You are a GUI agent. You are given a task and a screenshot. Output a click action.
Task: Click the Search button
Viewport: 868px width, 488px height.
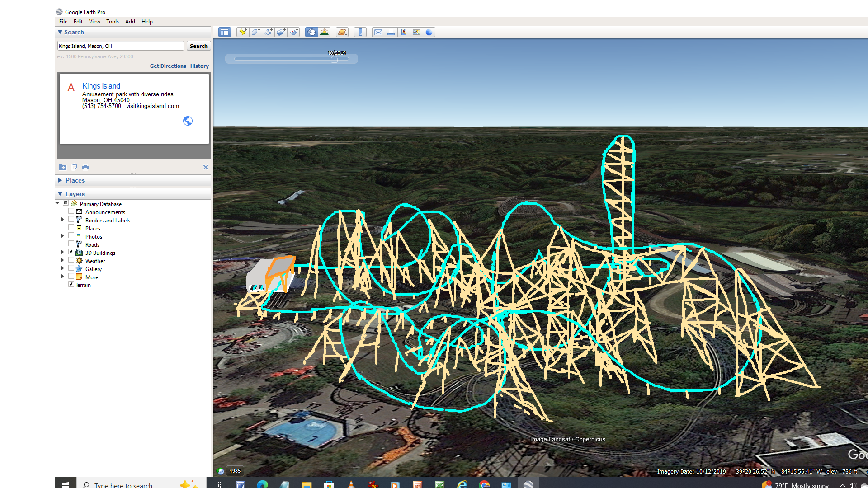click(x=198, y=46)
